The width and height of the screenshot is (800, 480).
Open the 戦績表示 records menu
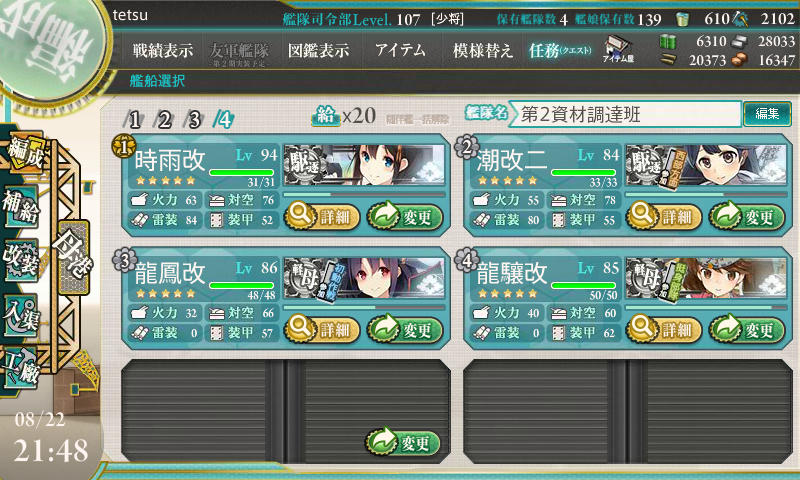[163, 51]
